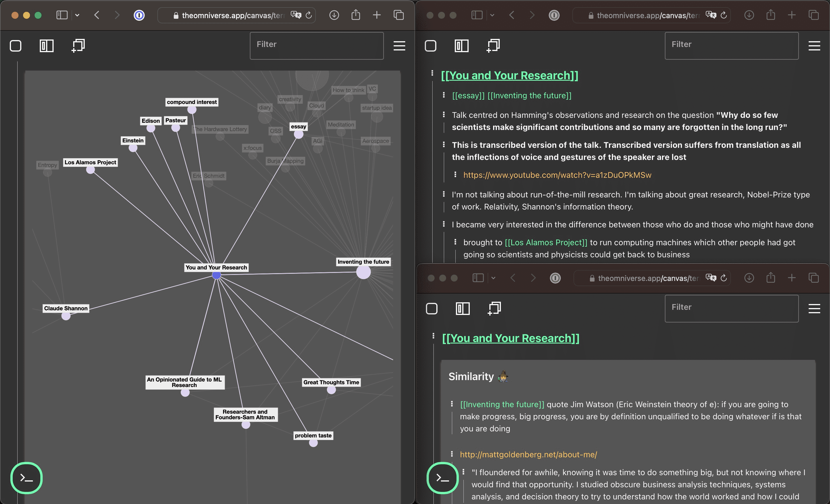Click the split-pane layout icon in left window
This screenshot has width=830, height=504.
(46, 46)
